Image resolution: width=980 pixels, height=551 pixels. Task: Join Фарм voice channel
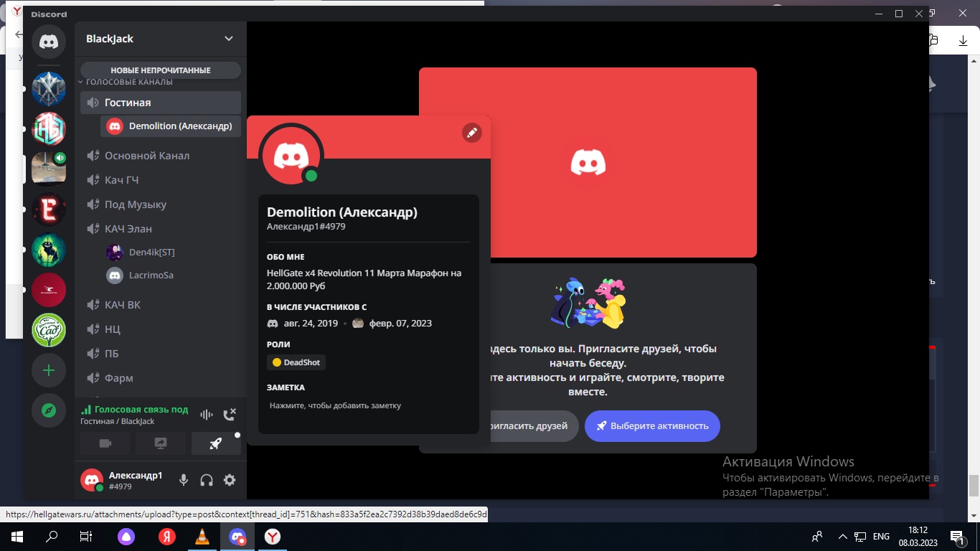click(x=161, y=378)
